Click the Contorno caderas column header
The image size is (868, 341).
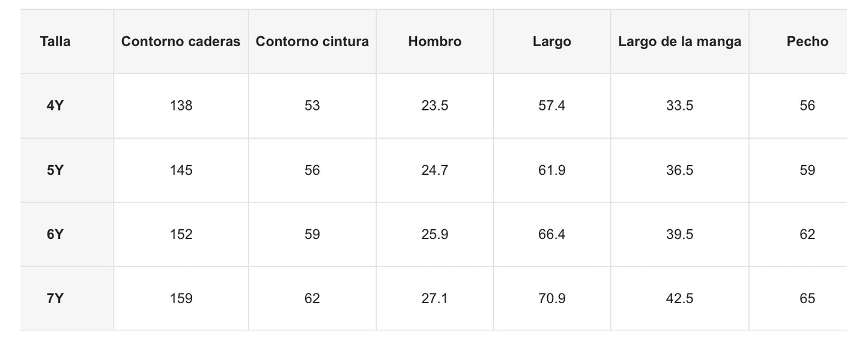181,42
